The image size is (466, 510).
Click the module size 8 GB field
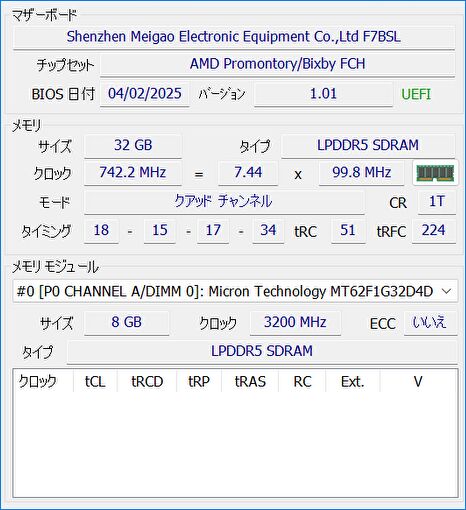[x=127, y=322]
